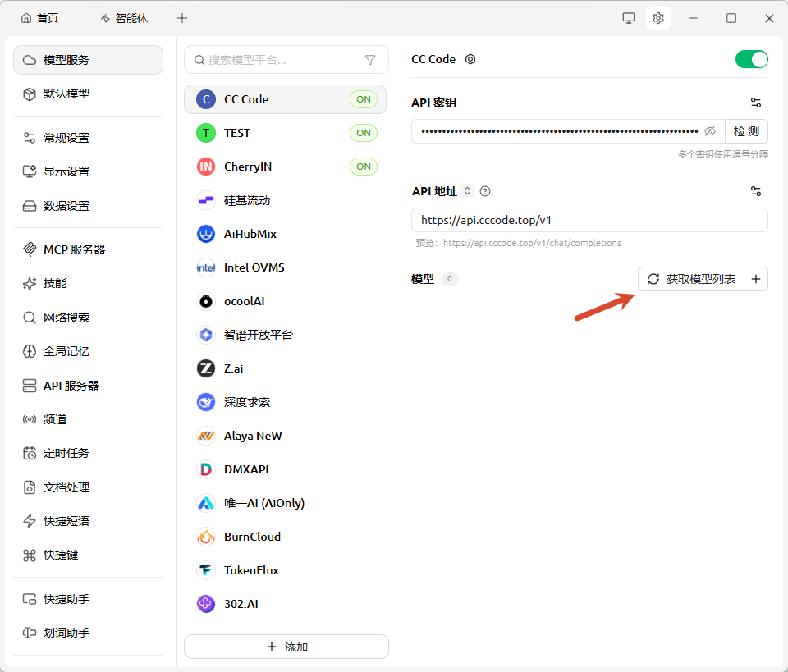The width and height of the screenshot is (788, 672).
Task: Click the ON badge beside CC Code in list
Action: pyautogui.click(x=364, y=99)
